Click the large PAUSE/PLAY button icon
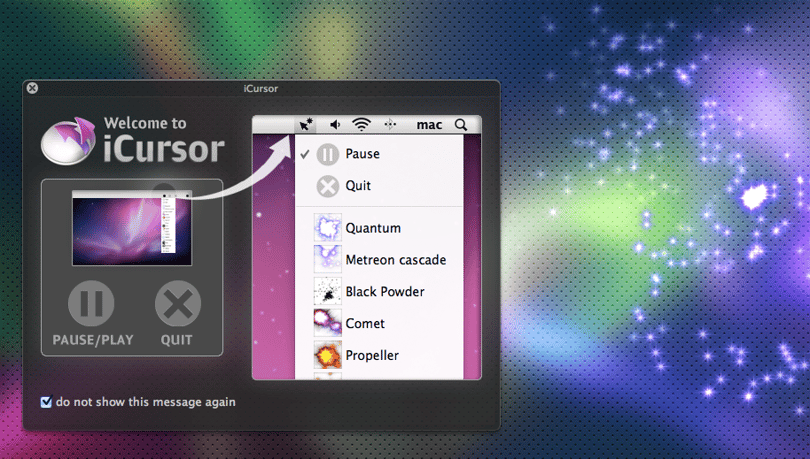810x459 pixels. (x=91, y=304)
